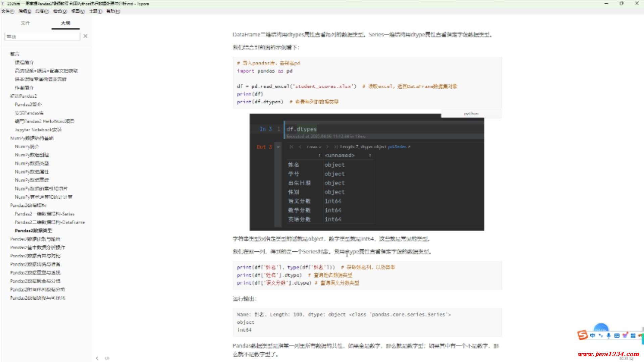This screenshot has height=362, width=644.
Task: Click the microphone voice input icon
Action: click(x=608, y=335)
